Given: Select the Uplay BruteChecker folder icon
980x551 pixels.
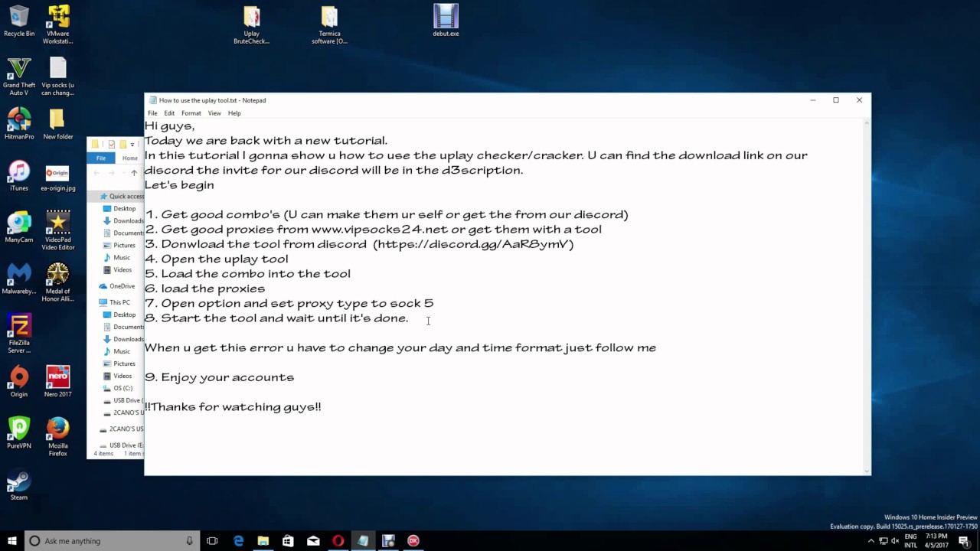Looking at the screenshot, I should (251, 24).
